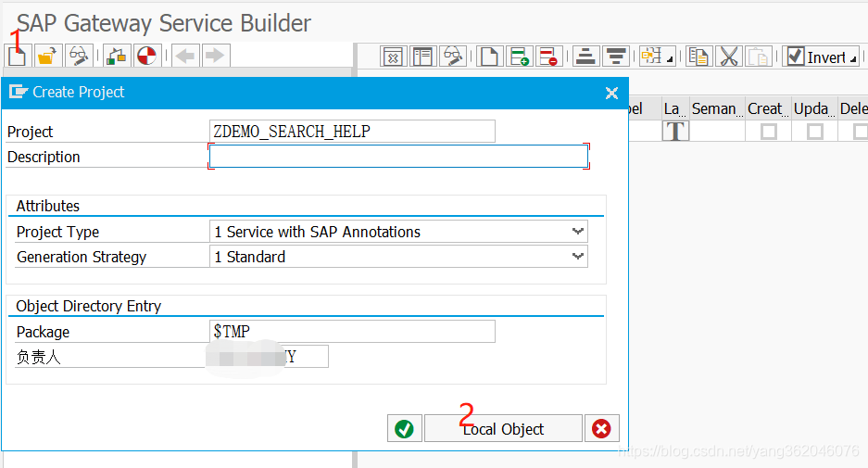The width and height of the screenshot is (868, 468).
Task: Click into the Package field
Action: tap(352, 331)
